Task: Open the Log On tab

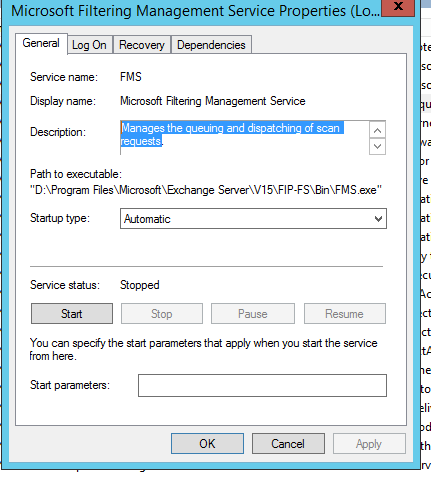Action: [x=89, y=45]
